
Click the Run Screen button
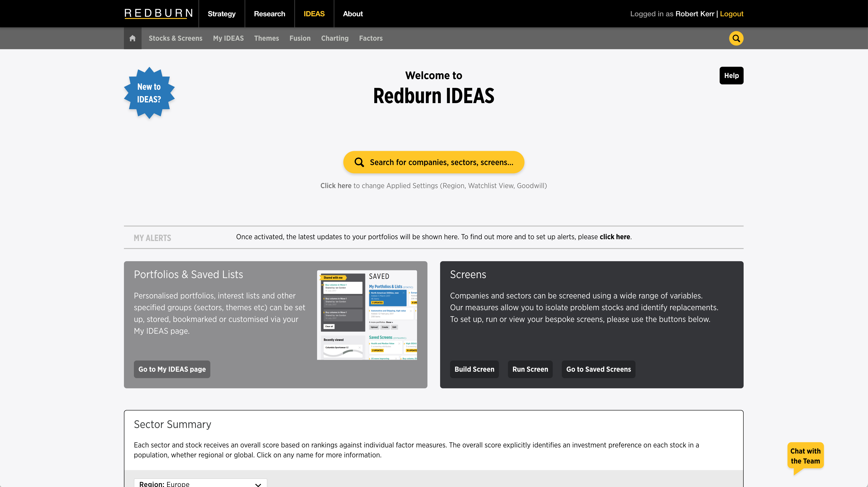tap(530, 369)
